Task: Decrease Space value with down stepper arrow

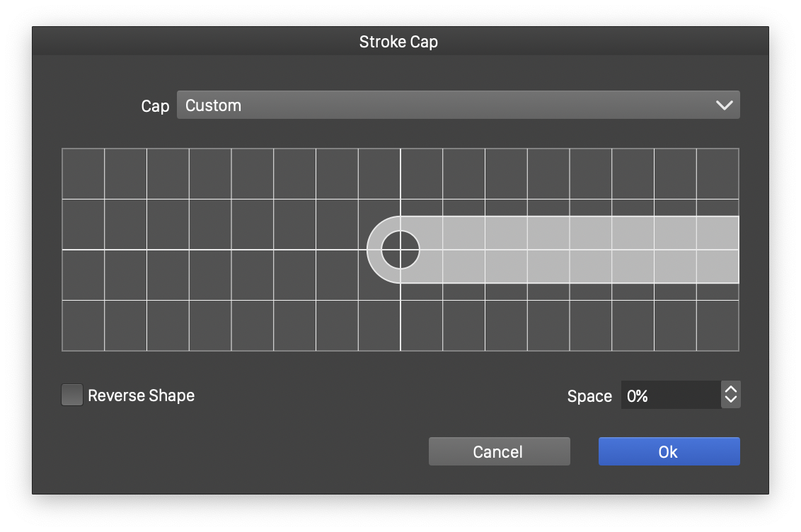Action: tap(731, 401)
